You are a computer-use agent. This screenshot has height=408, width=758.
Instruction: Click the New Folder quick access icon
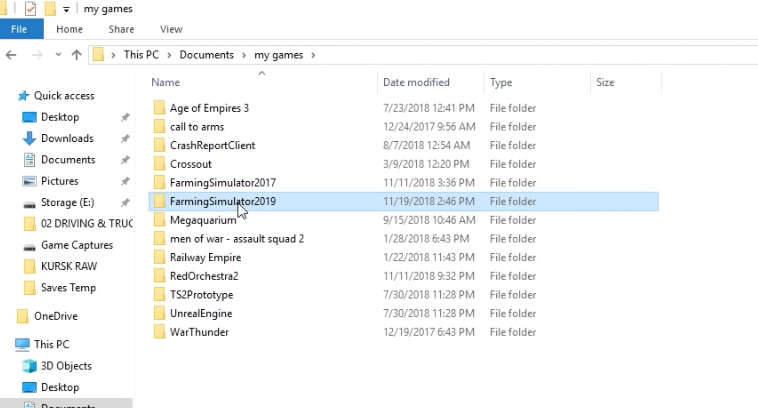click(x=50, y=9)
